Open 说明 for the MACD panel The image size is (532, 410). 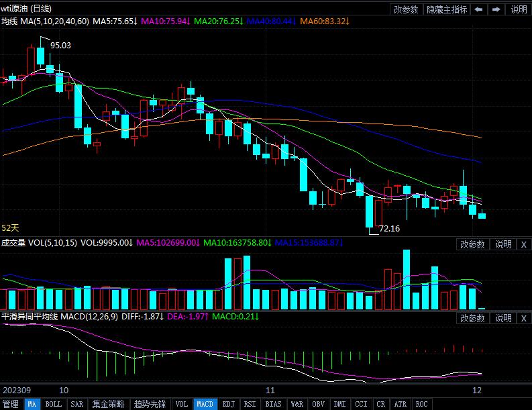[503, 318]
